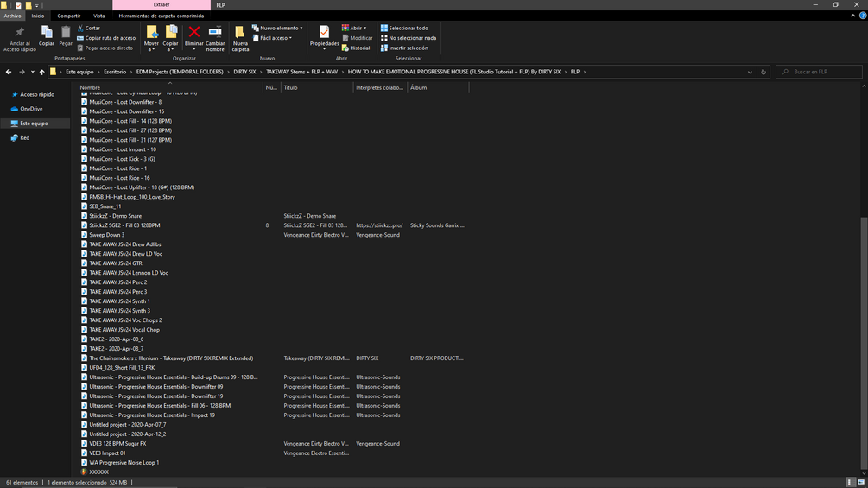Open OneDrive in the sidebar

[31, 109]
